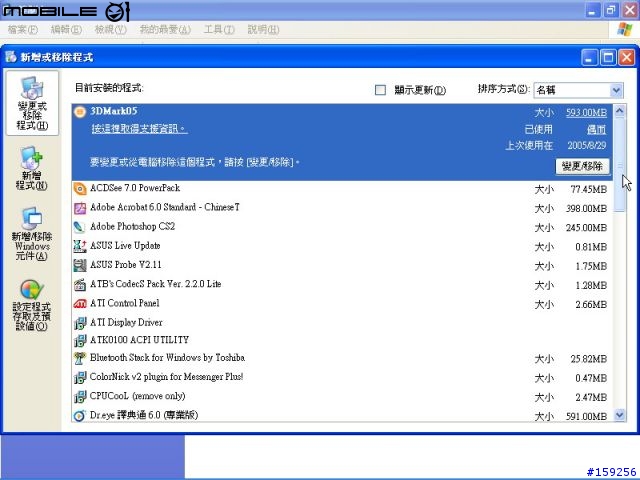The width and height of the screenshot is (640, 480).
Task: Click the ACDSee 7.0 PowerPack icon
Action: click(x=80, y=189)
